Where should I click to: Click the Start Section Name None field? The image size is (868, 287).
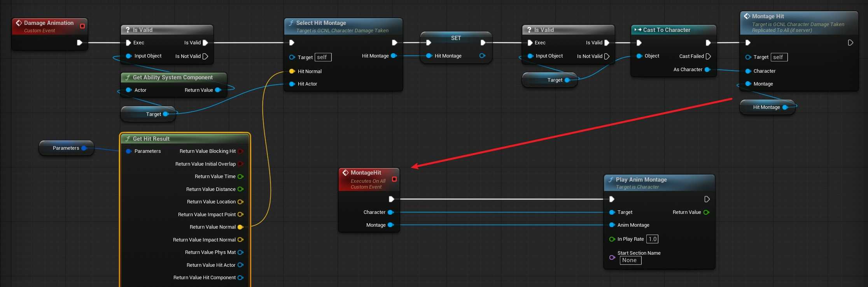[630, 261]
